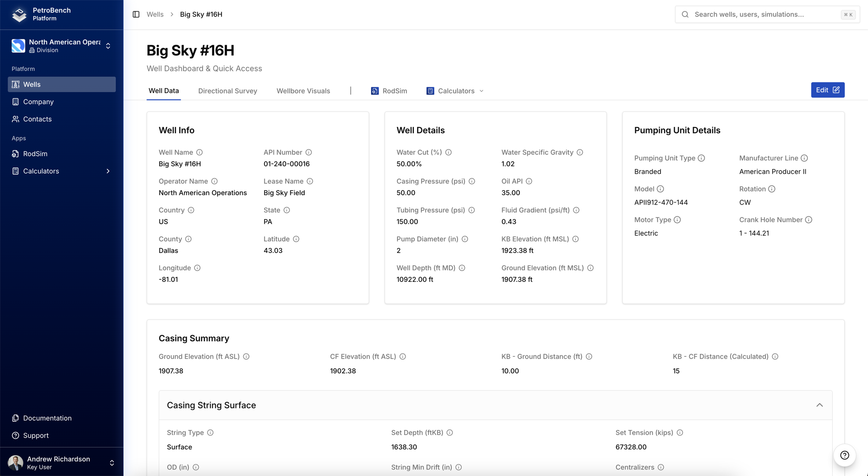The width and height of the screenshot is (868, 476).
Task: Show info for API Number
Action: click(308, 153)
